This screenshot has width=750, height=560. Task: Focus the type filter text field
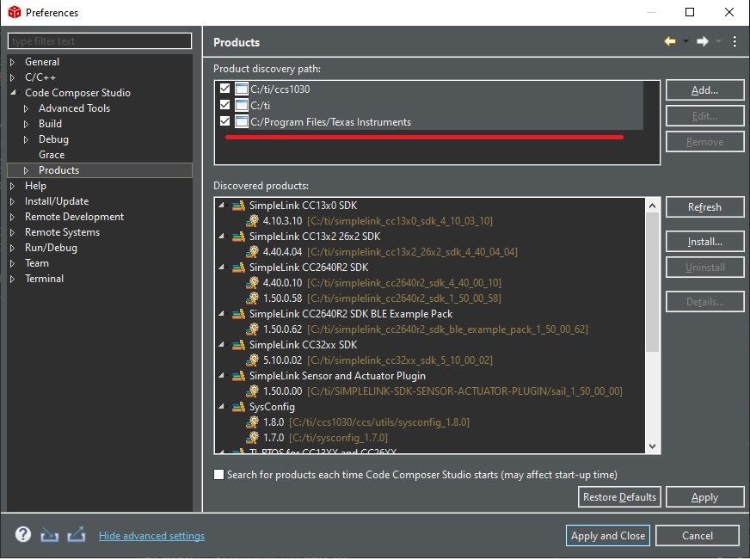100,41
